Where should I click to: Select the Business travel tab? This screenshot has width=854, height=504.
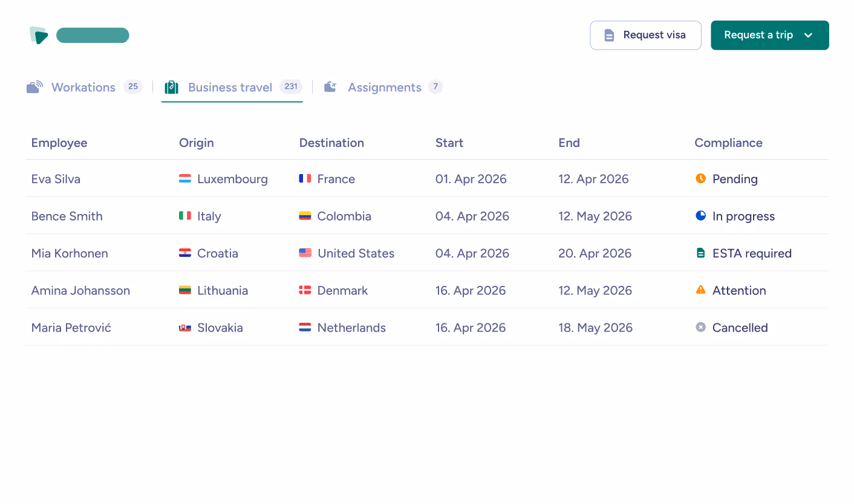[x=232, y=87]
